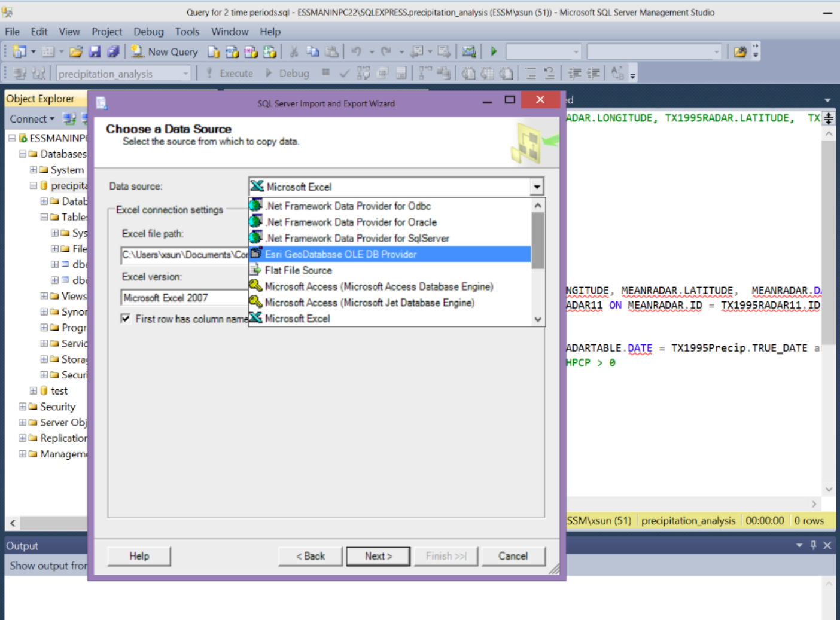Click the connect server icon next to Connect
Viewport: 840px width, 620px height.
(x=69, y=119)
